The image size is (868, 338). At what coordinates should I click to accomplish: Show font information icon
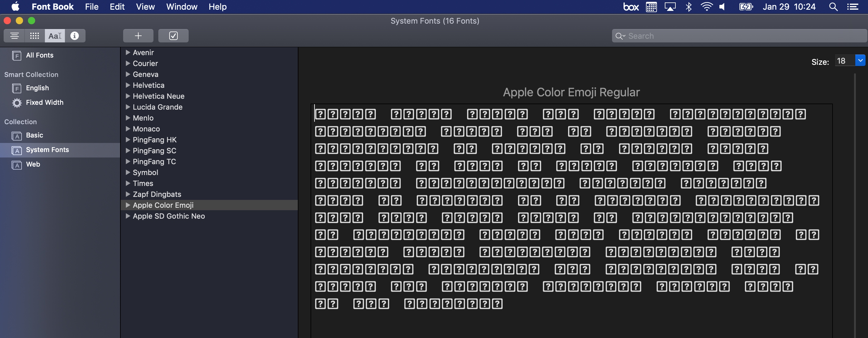[75, 36]
